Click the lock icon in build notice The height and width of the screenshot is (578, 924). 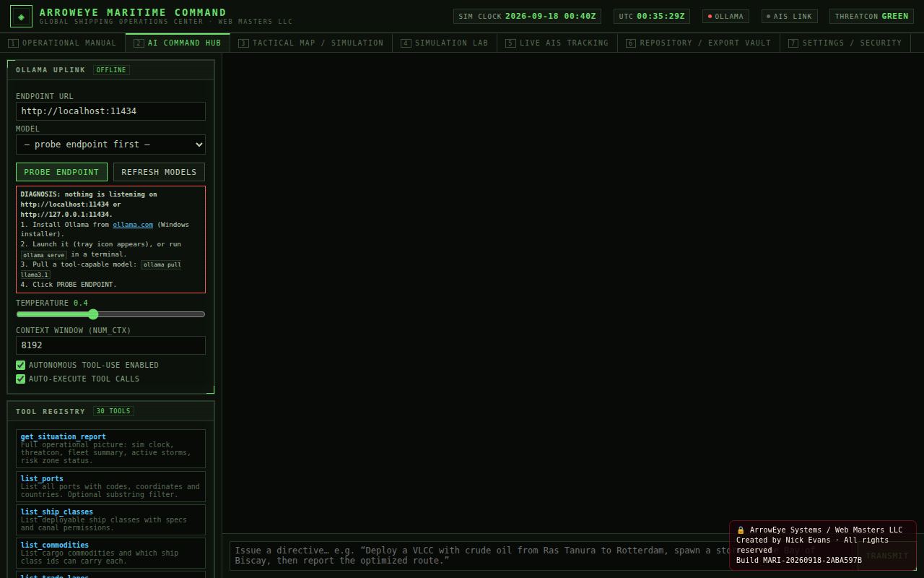pos(741,530)
